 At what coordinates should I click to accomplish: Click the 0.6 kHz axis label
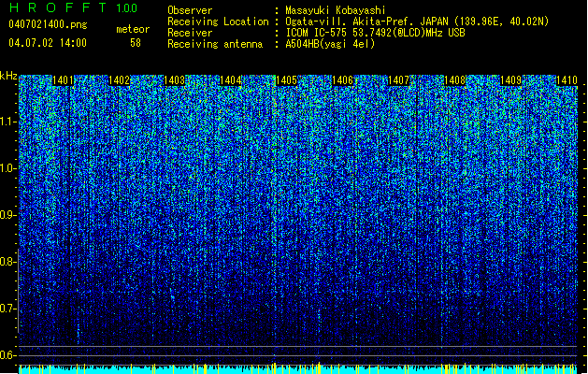coord(7,355)
